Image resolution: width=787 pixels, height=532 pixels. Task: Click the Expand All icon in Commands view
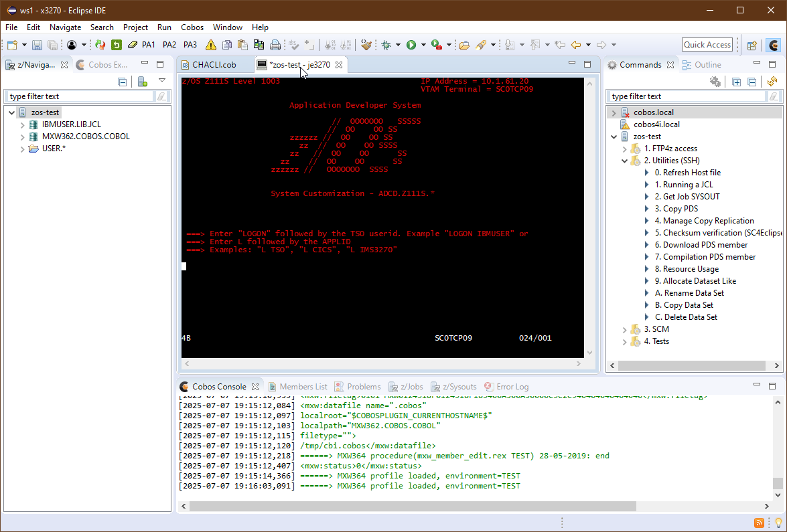click(x=736, y=82)
